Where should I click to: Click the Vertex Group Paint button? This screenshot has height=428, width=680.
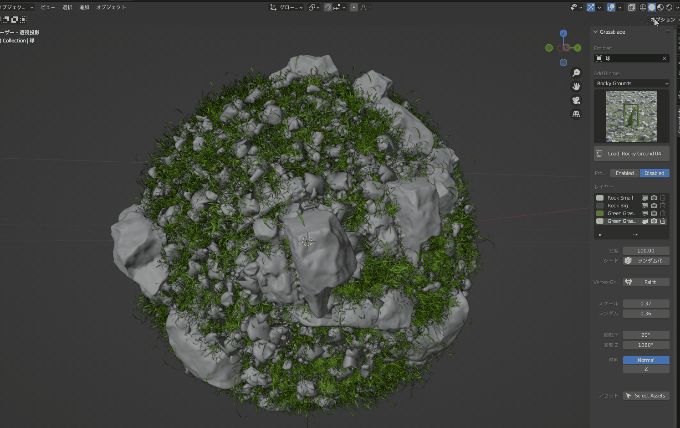[646, 282]
